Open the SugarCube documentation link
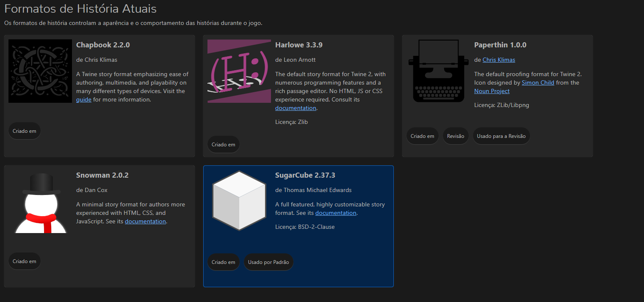This screenshot has height=302, width=644. pyautogui.click(x=336, y=213)
